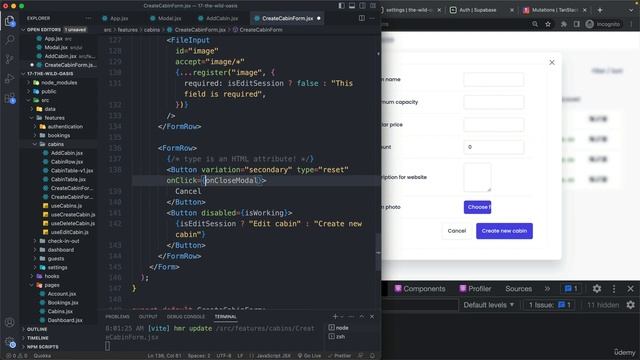
Task: Open the Search view in activity bar
Action: tap(9, 40)
